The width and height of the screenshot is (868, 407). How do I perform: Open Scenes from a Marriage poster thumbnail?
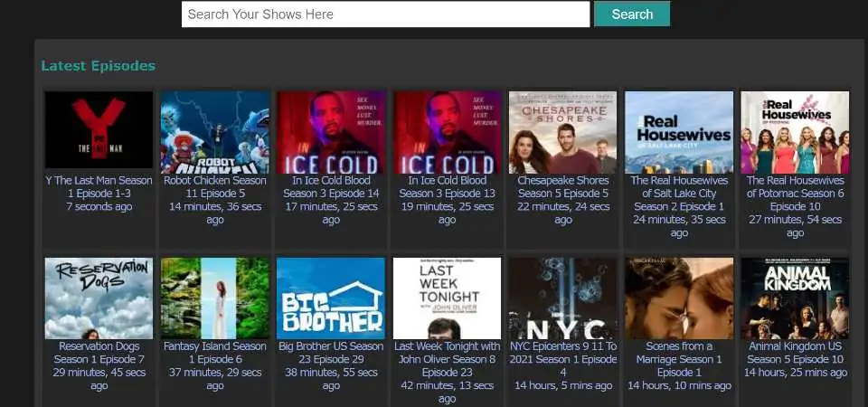tap(679, 298)
